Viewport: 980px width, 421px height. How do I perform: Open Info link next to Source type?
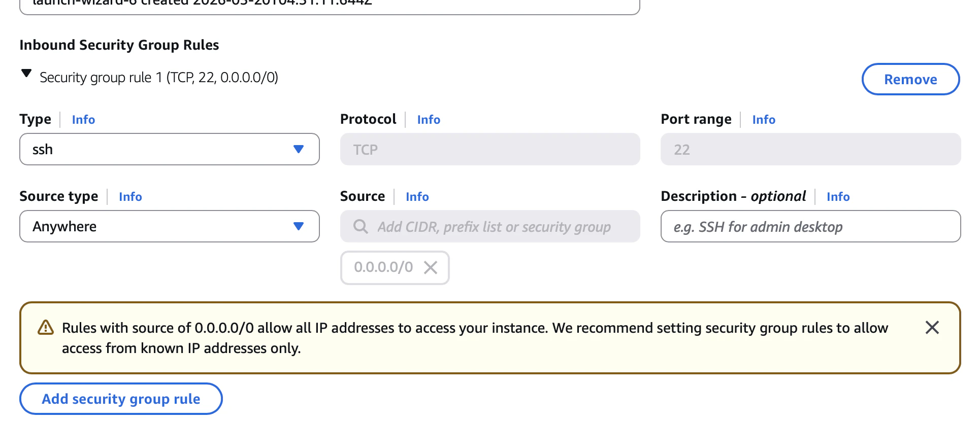click(130, 197)
